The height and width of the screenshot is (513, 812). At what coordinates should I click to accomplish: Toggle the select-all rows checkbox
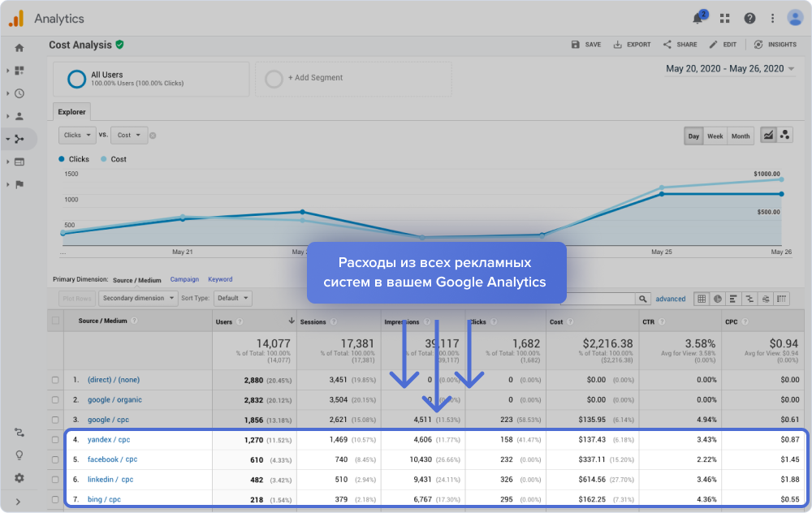click(x=55, y=321)
